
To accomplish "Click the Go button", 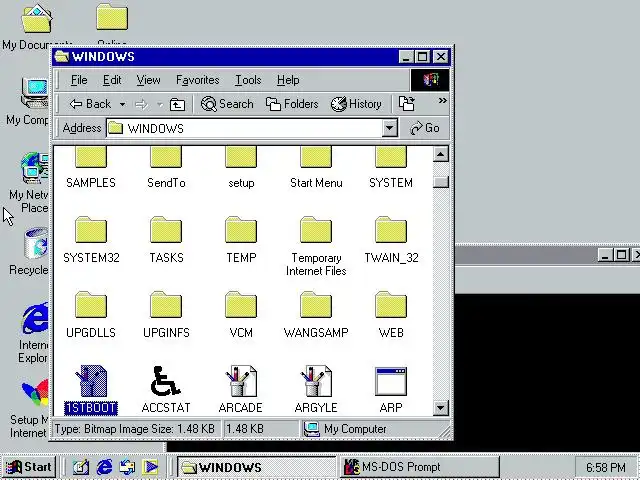I will point(424,128).
